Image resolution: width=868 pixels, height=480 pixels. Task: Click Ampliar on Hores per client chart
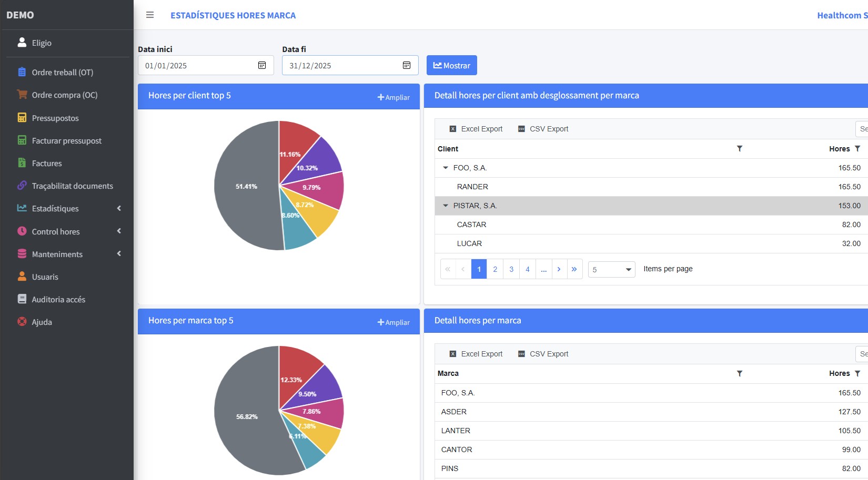(393, 97)
